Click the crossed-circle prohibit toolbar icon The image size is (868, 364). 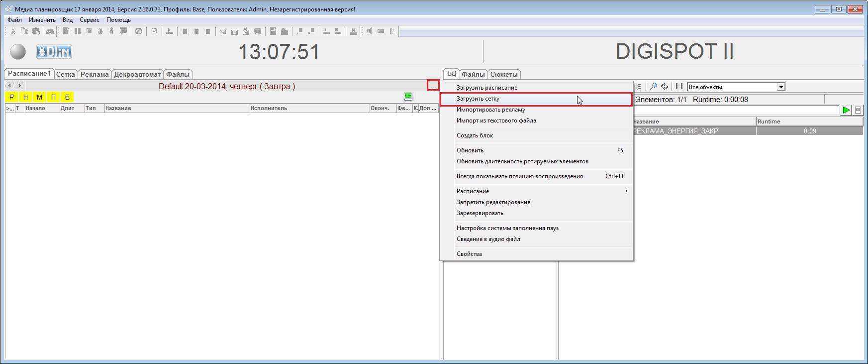139,31
